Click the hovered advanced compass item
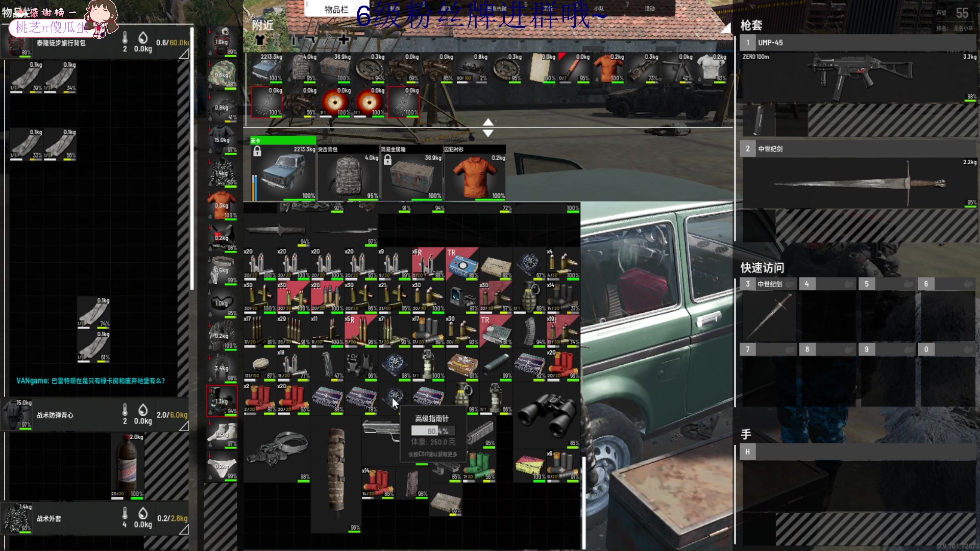 395,398
